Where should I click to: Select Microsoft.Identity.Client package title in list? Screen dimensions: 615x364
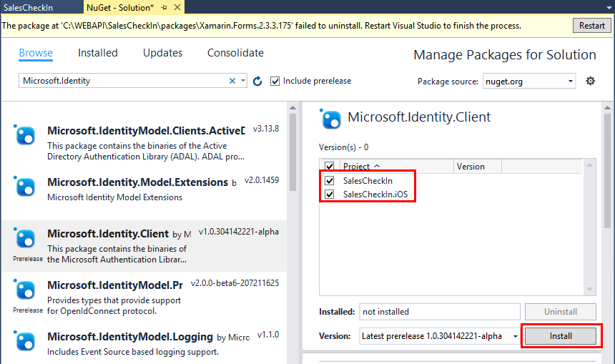click(x=108, y=233)
